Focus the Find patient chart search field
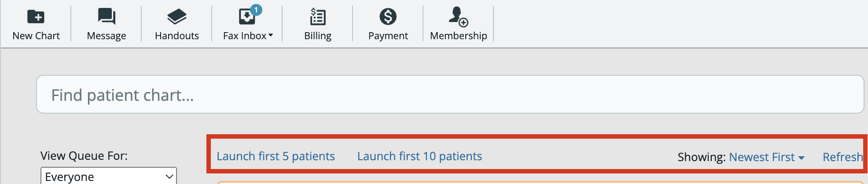868x184 pixels. (450, 94)
